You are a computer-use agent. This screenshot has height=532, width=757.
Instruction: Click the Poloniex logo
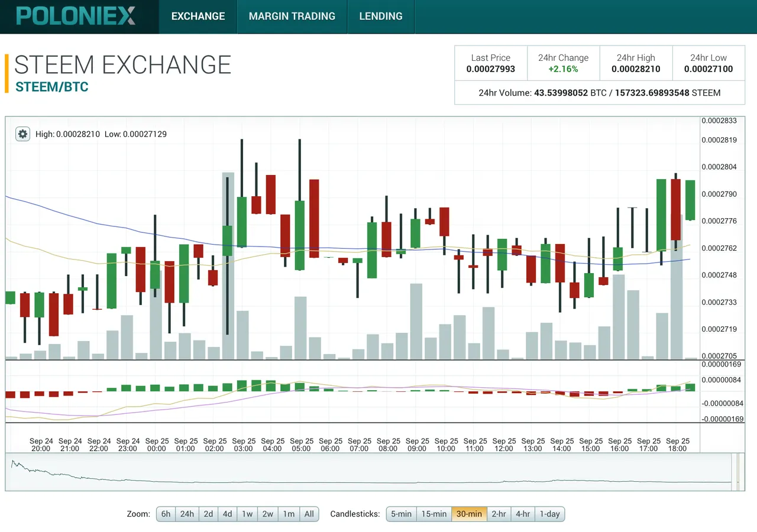(x=76, y=16)
